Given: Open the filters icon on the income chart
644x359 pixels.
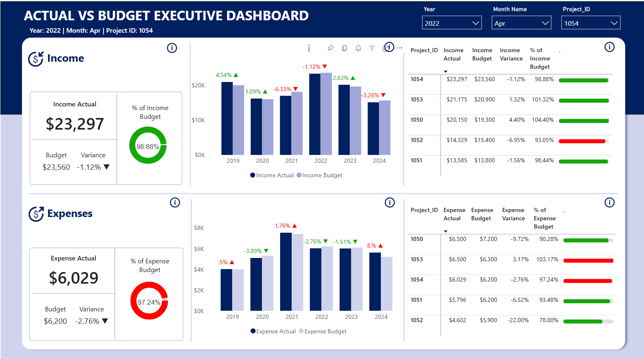Looking at the screenshot, I should pyautogui.click(x=372, y=48).
